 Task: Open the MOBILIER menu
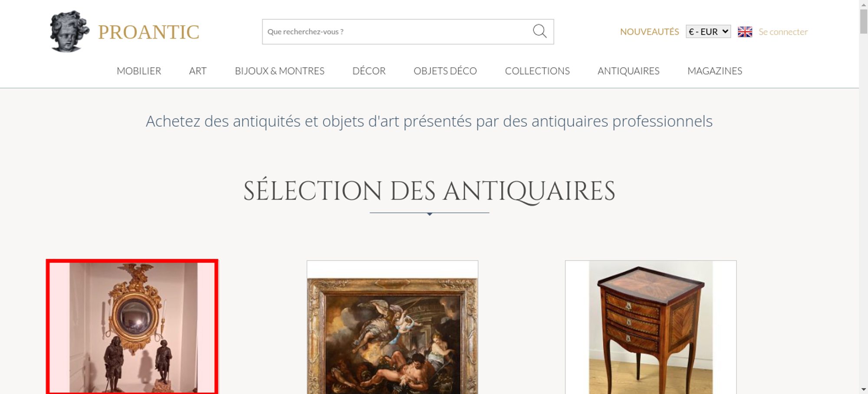pos(139,71)
